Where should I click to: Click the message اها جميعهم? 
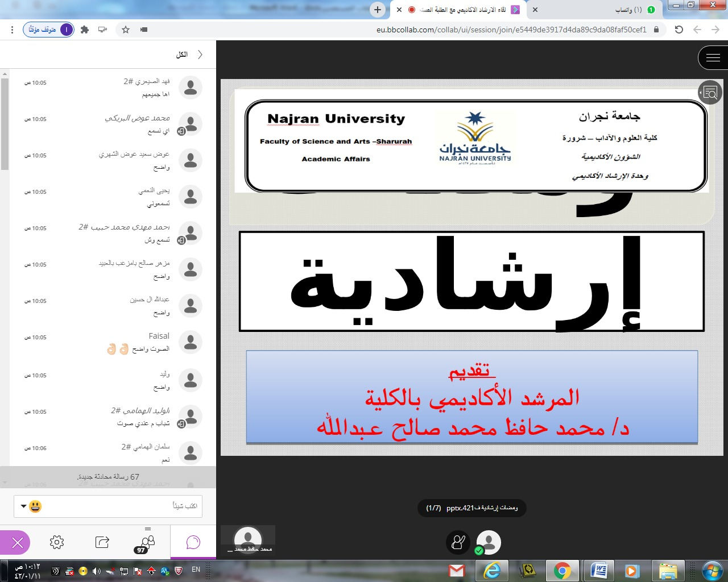[x=156, y=94]
